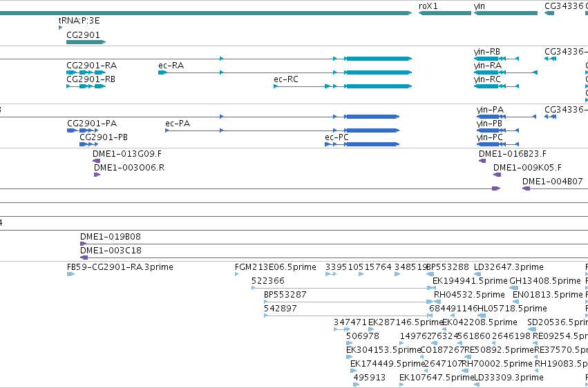The width and height of the screenshot is (588, 388).
Task: Open the RH70002.5prime EST
Action: click(x=464, y=371)
